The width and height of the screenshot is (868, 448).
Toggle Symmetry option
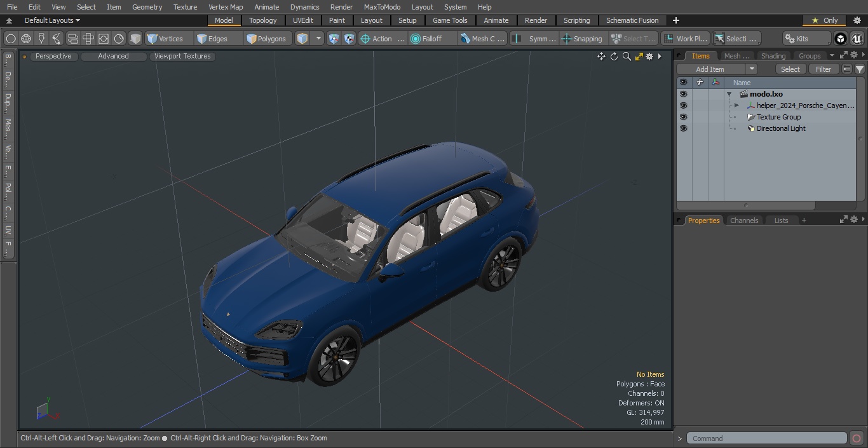pos(534,39)
